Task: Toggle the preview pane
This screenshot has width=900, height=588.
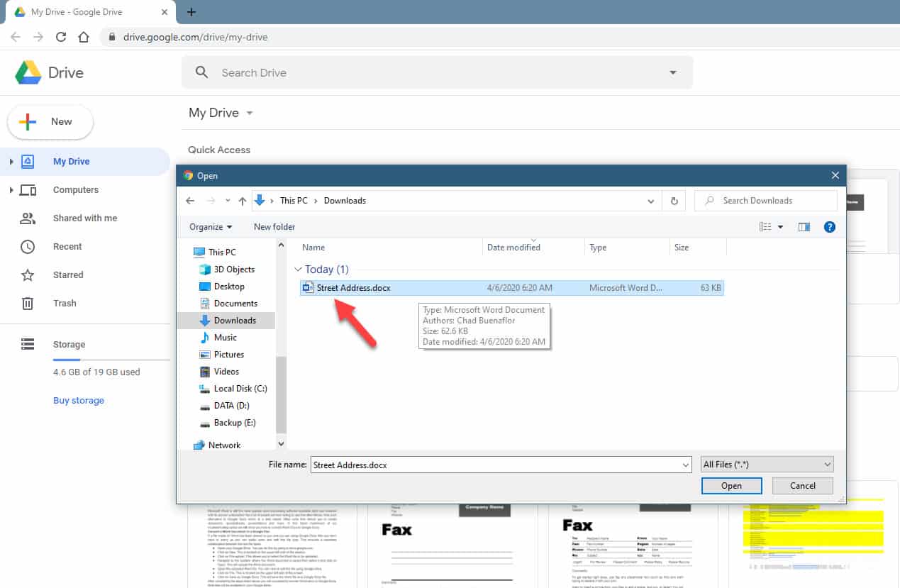Action: [804, 227]
